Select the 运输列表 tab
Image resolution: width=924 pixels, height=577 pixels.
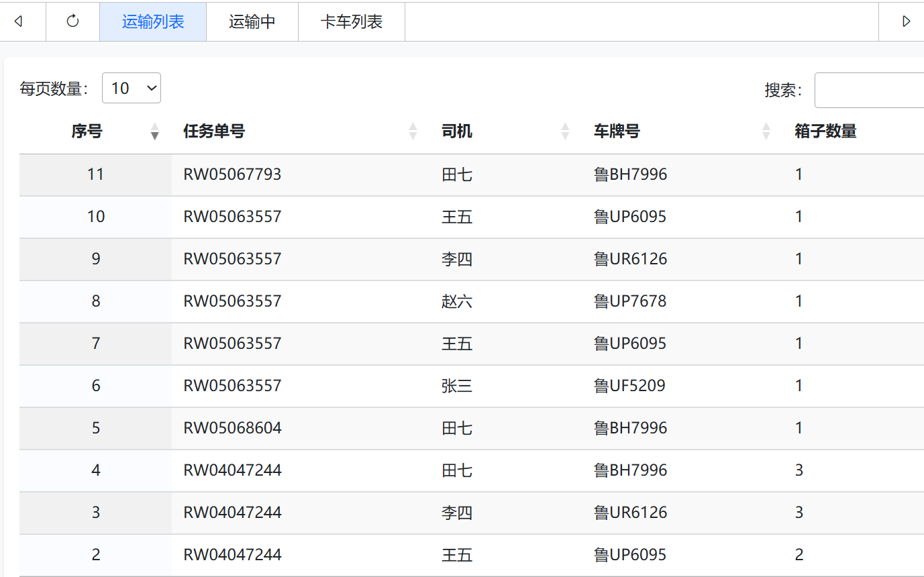click(153, 21)
